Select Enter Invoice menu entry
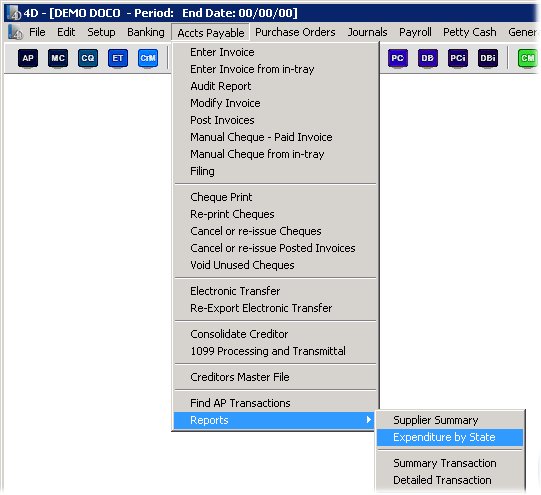541x495 pixels. pyautogui.click(x=222, y=52)
